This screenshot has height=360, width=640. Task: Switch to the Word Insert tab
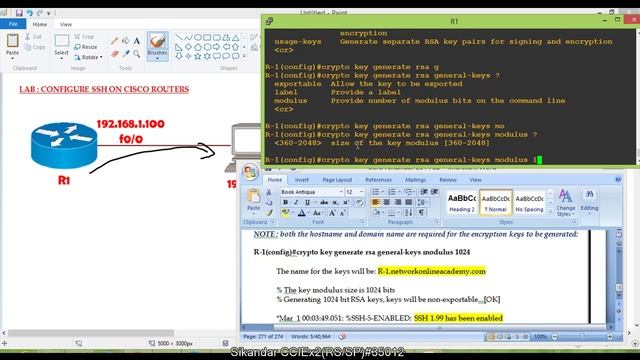302,180
